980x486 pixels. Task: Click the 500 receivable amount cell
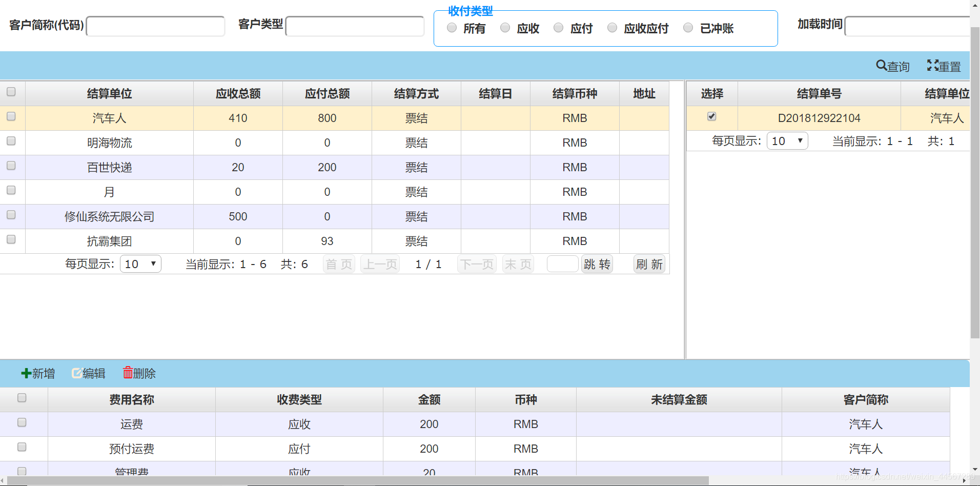pos(238,216)
